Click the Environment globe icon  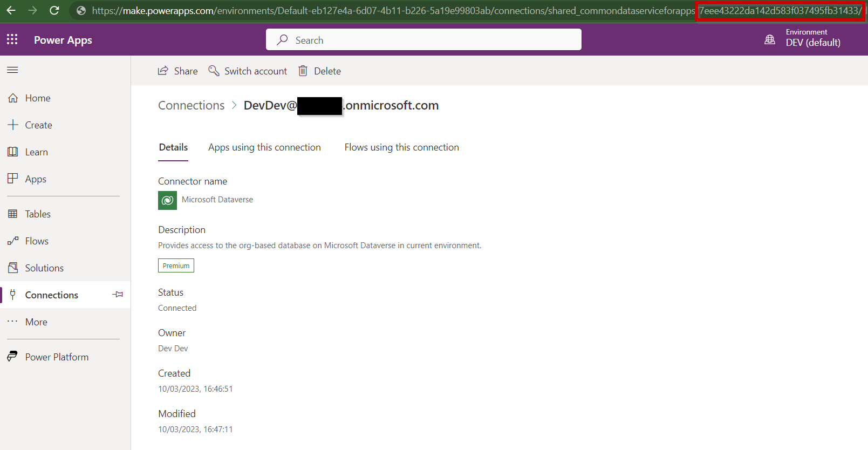pyautogui.click(x=770, y=39)
